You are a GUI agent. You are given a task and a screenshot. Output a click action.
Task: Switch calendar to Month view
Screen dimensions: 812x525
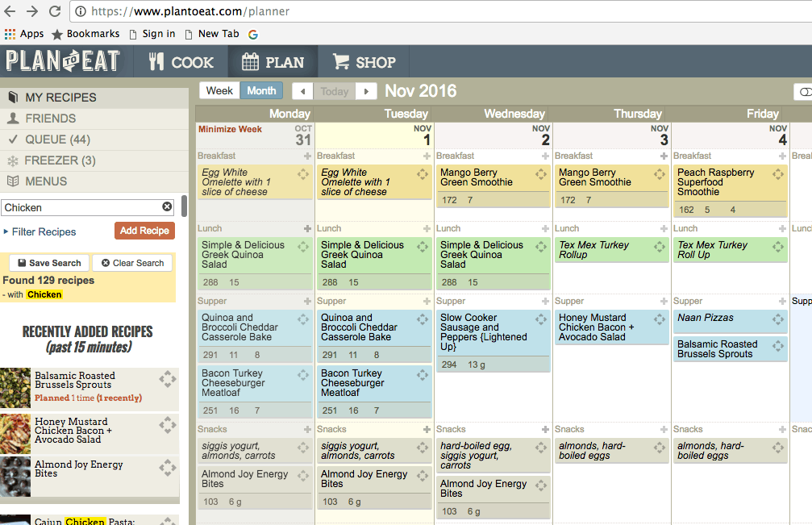[261, 90]
